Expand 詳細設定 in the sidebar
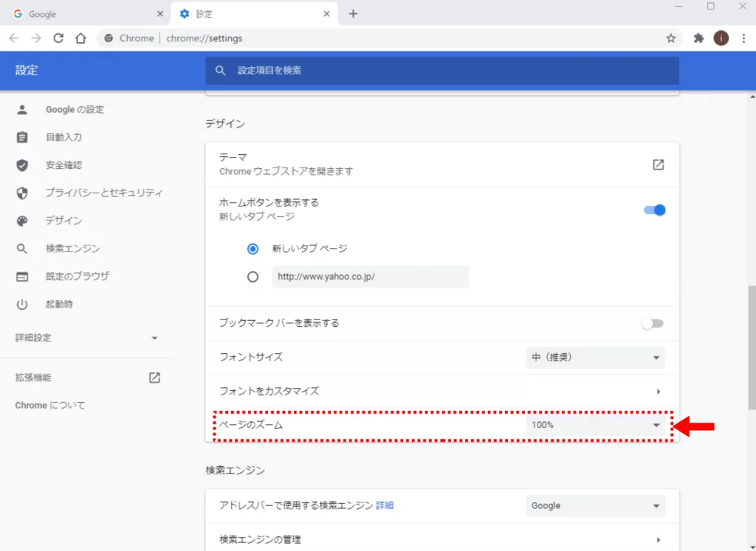 click(87, 338)
